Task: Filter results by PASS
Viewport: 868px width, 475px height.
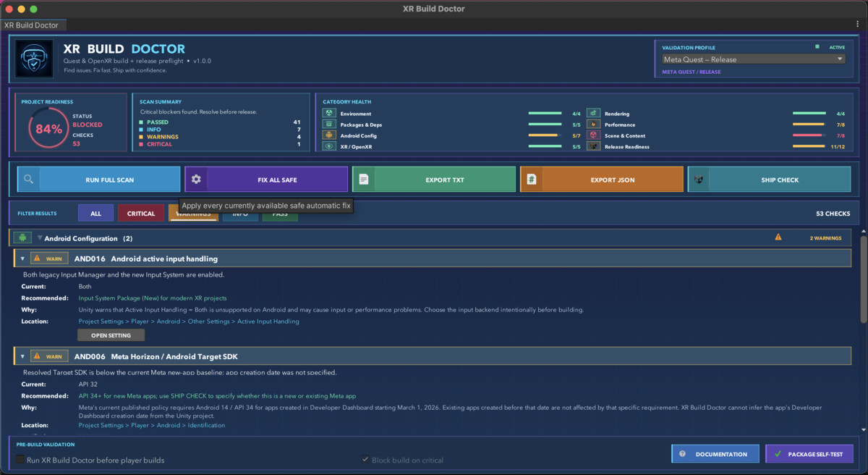Action: coord(280,213)
